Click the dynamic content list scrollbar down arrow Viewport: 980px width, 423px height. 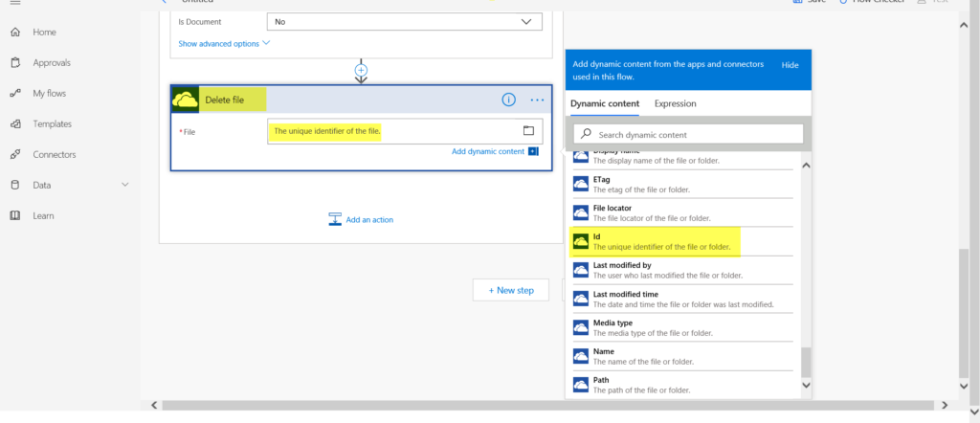coord(805,386)
